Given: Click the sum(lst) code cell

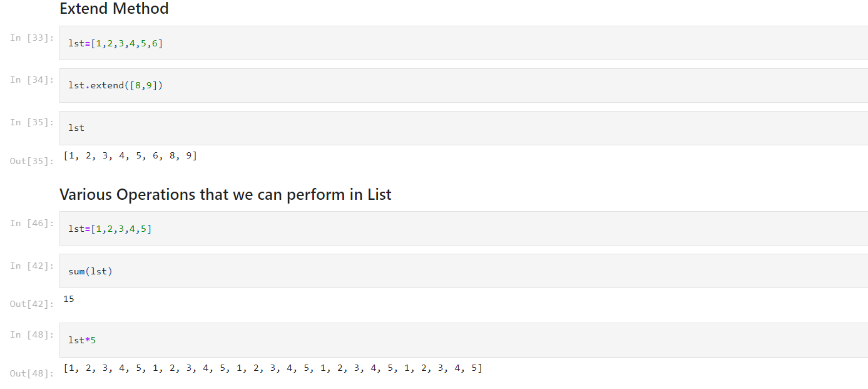Looking at the screenshot, I should pos(464,271).
